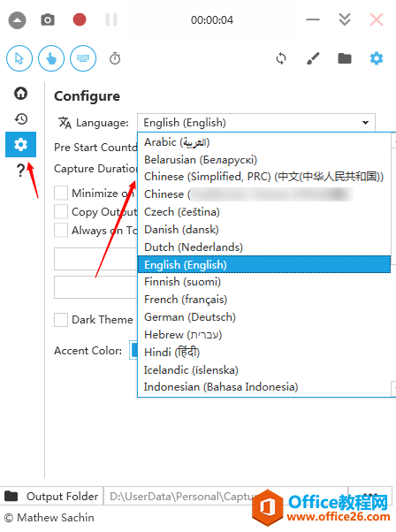The height and width of the screenshot is (532, 396).
Task: Open the help question mark tab
Action: click(20, 170)
